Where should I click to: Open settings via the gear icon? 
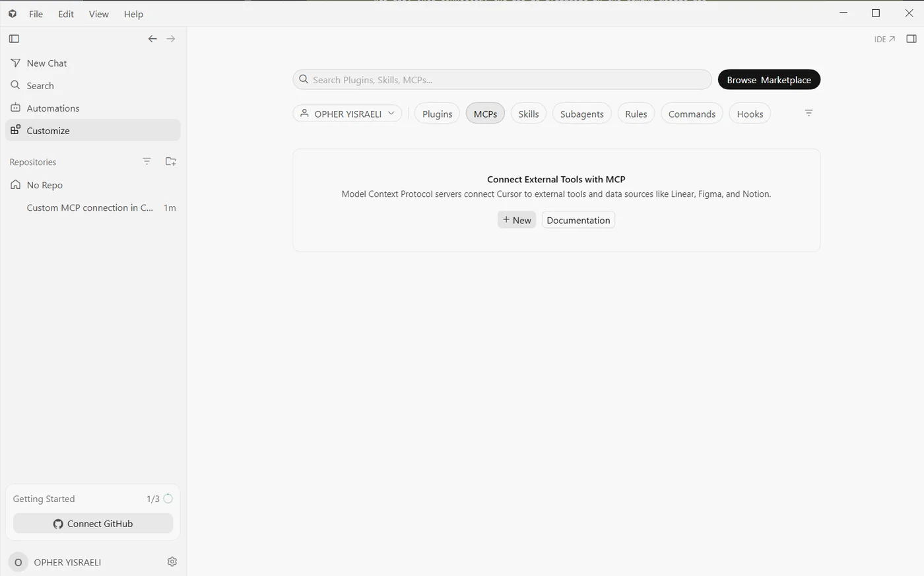click(172, 561)
